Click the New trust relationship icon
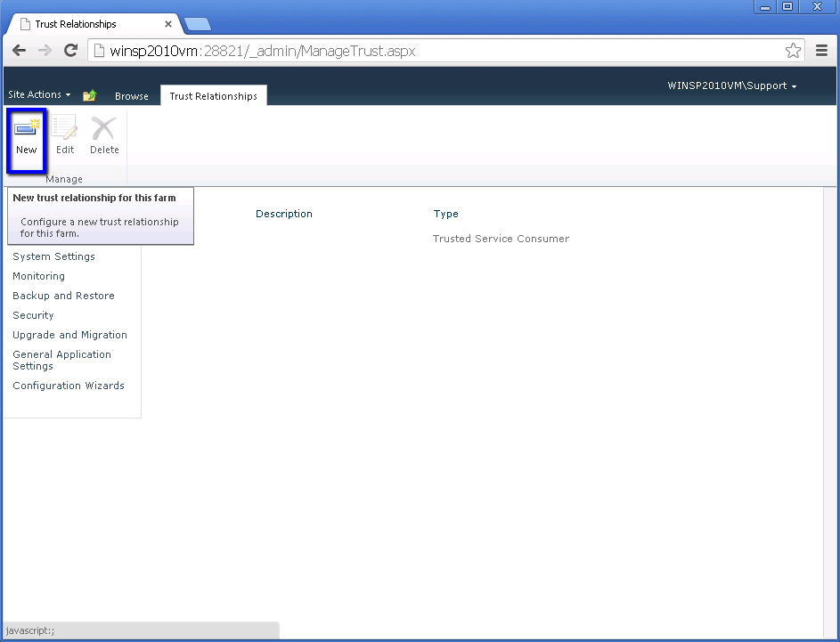The image size is (840, 642). pyautogui.click(x=26, y=130)
